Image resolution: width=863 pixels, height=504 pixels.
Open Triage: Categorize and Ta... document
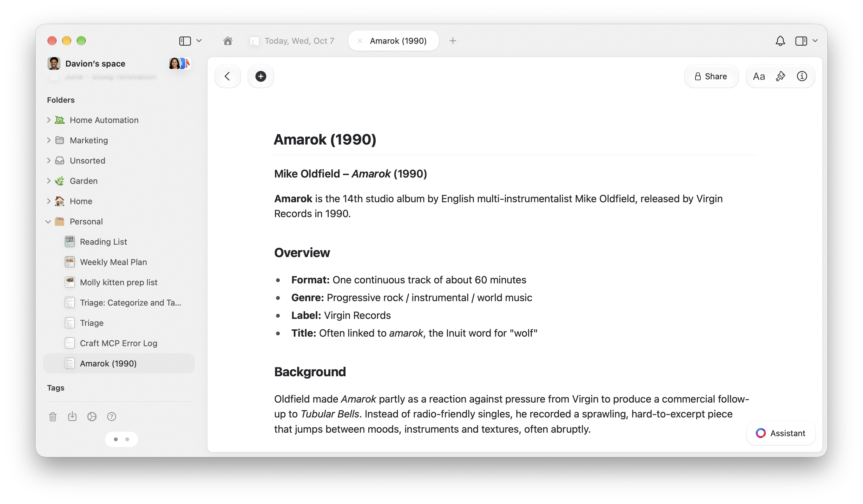click(x=119, y=302)
